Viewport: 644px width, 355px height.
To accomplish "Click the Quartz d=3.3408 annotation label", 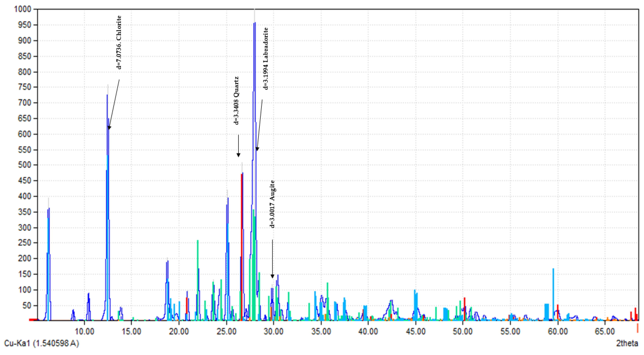I will click(236, 100).
